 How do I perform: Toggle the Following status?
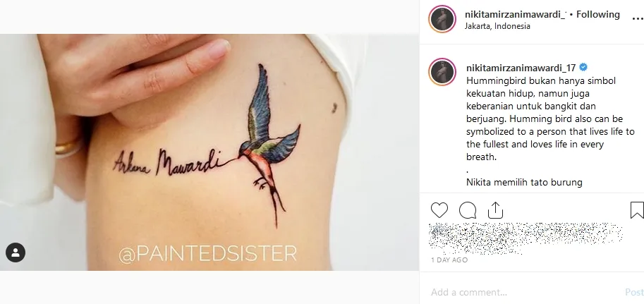click(598, 14)
